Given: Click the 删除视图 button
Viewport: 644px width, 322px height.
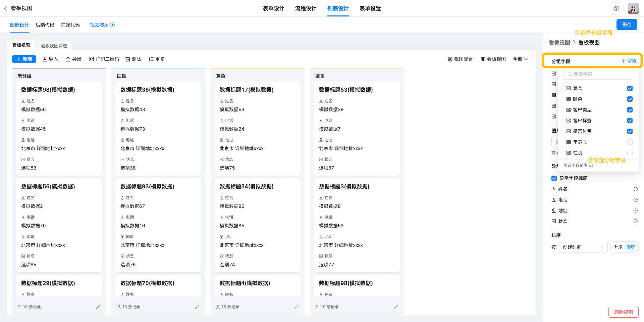Looking at the screenshot, I should (624, 312).
